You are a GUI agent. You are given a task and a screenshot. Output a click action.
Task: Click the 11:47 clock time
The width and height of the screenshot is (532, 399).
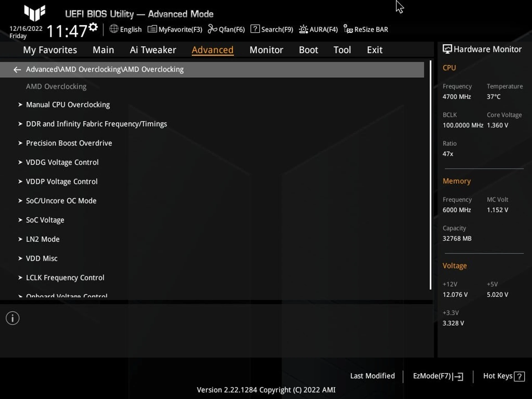pos(67,31)
